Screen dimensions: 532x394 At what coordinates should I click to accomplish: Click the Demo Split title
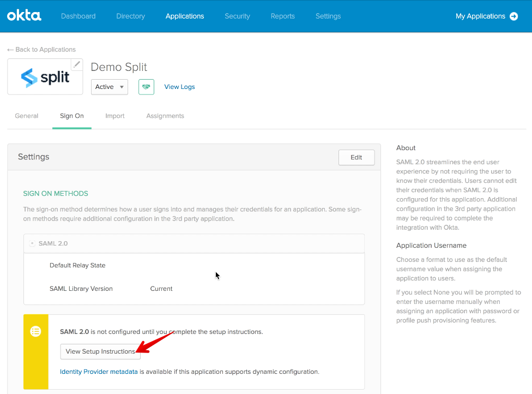click(119, 67)
